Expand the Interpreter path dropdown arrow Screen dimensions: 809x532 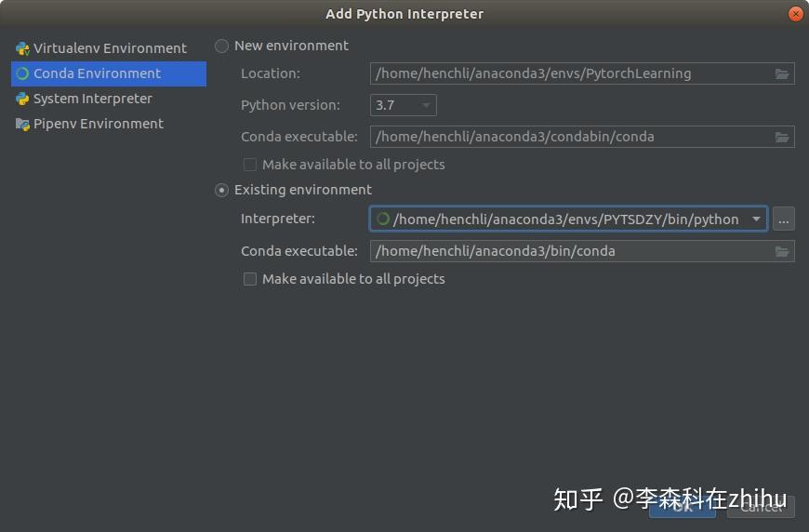pyautogui.click(x=756, y=219)
